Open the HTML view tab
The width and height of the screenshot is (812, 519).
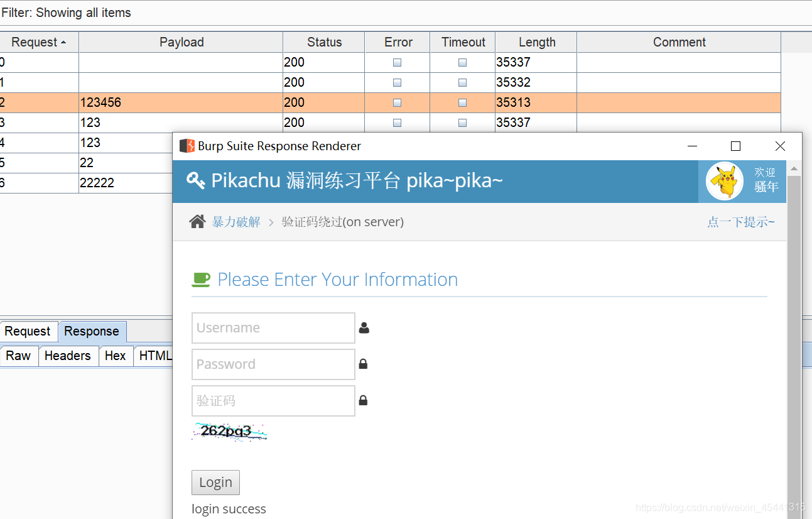pyautogui.click(x=154, y=356)
